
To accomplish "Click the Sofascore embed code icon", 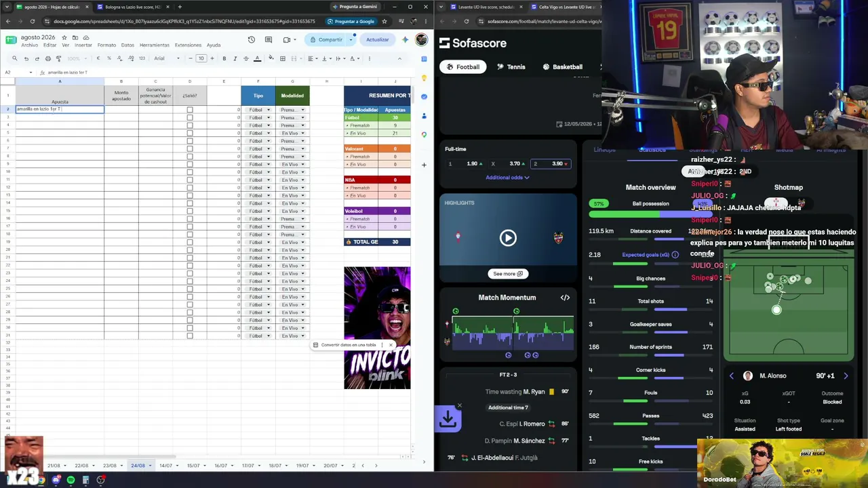I will point(565,298).
